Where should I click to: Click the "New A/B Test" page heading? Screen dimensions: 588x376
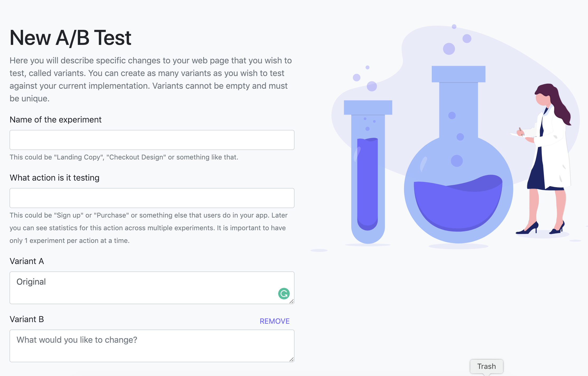click(70, 38)
